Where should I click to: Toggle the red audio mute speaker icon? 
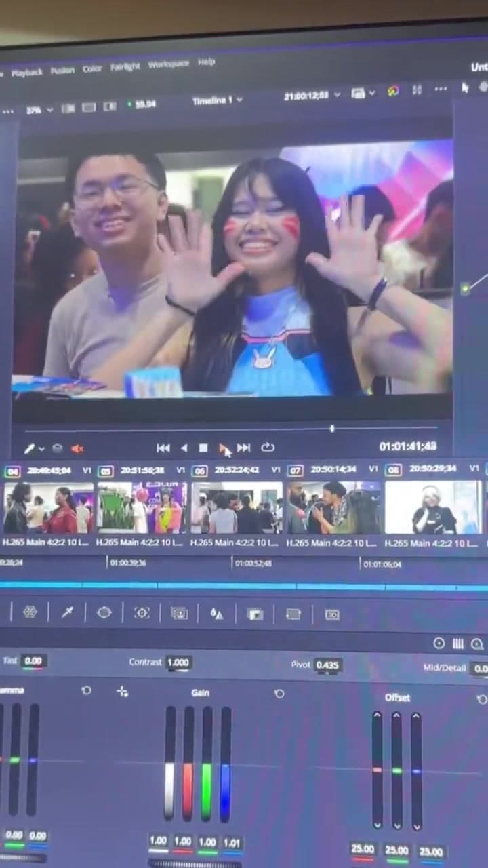click(x=77, y=448)
